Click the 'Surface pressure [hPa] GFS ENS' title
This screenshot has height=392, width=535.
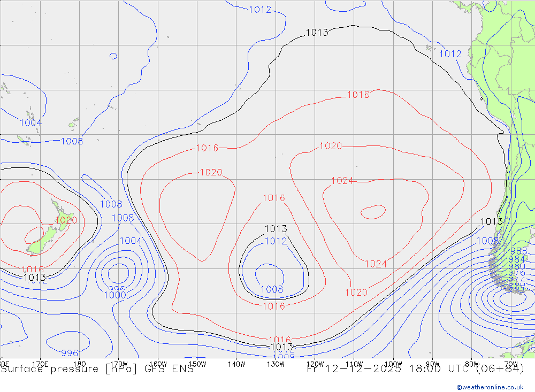97,369
